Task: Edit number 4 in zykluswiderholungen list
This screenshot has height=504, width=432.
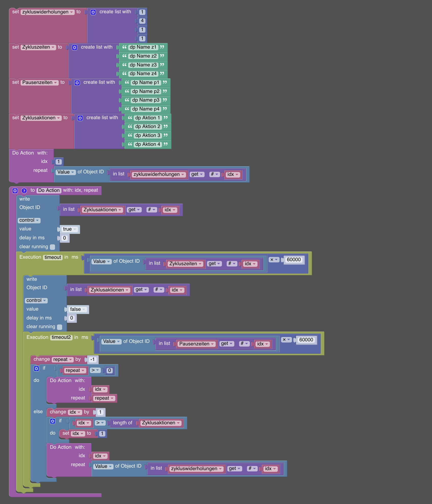Action: point(142,21)
